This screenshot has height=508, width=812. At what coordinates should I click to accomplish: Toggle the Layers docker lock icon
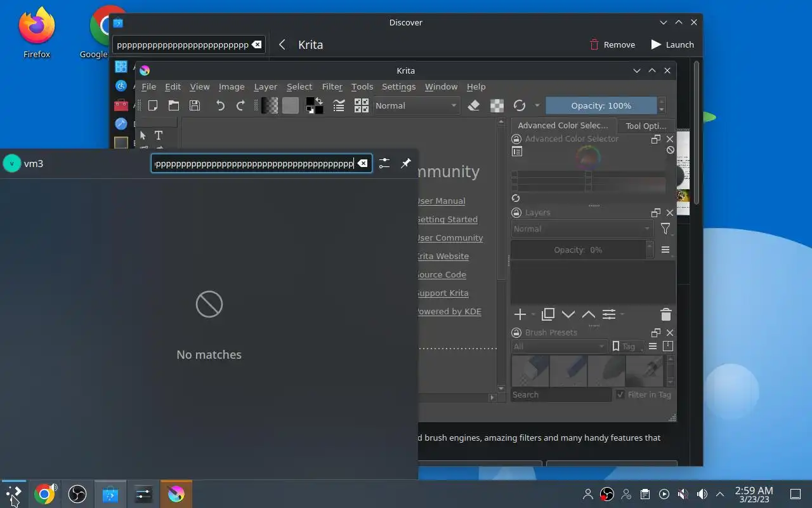[x=516, y=213]
